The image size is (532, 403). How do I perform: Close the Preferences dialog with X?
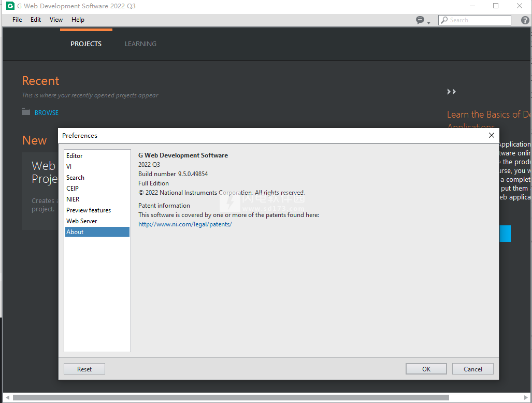tap(491, 135)
